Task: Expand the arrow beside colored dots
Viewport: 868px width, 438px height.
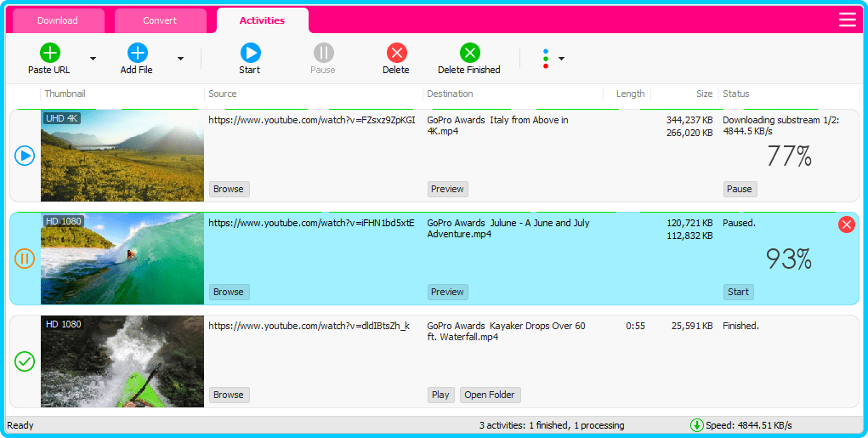Action: pos(561,59)
